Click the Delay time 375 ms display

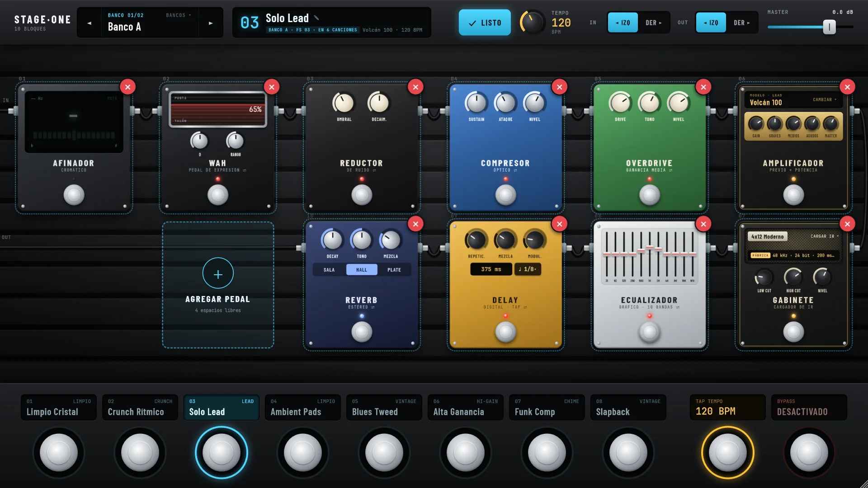click(491, 269)
